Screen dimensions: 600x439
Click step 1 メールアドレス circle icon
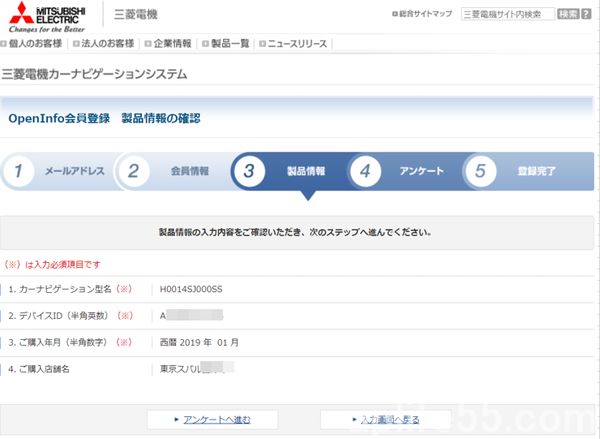coord(19,171)
